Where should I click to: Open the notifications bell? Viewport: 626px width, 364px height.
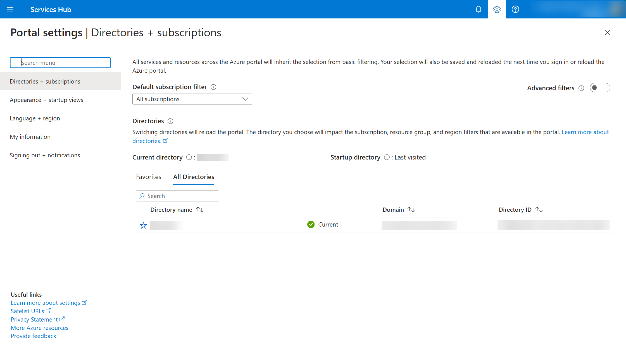point(479,9)
